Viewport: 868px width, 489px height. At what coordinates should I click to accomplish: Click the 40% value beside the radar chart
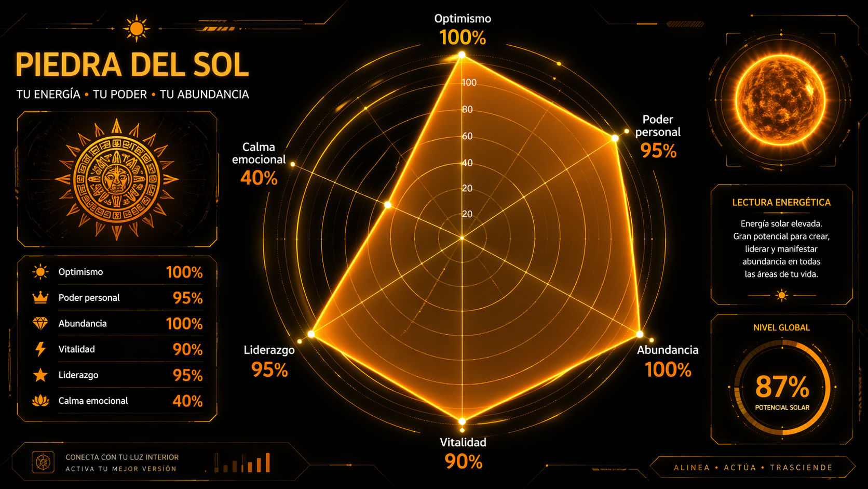coord(259,178)
